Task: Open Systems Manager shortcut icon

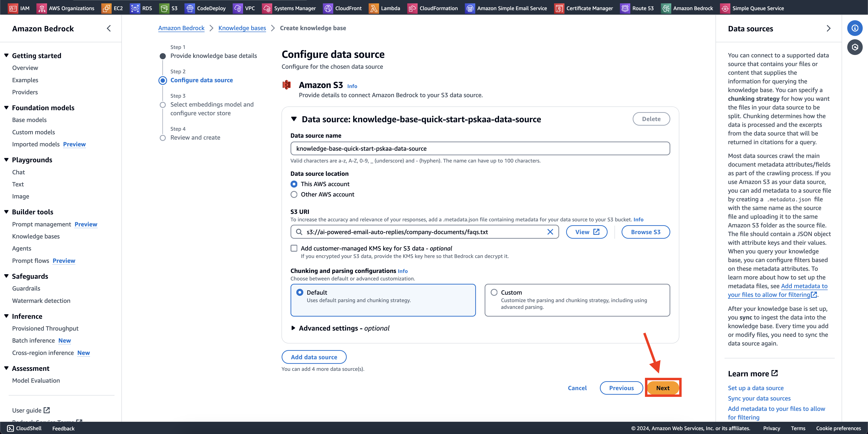Action: (x=266, y=8)
